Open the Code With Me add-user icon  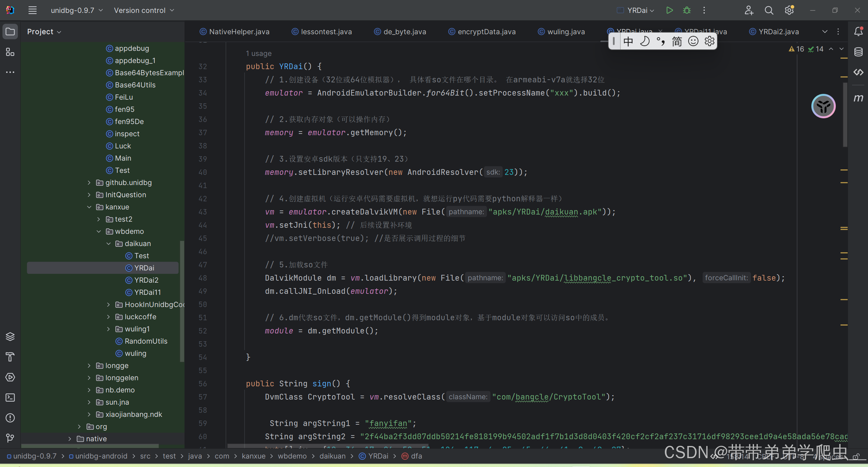[x=749, y=10]
